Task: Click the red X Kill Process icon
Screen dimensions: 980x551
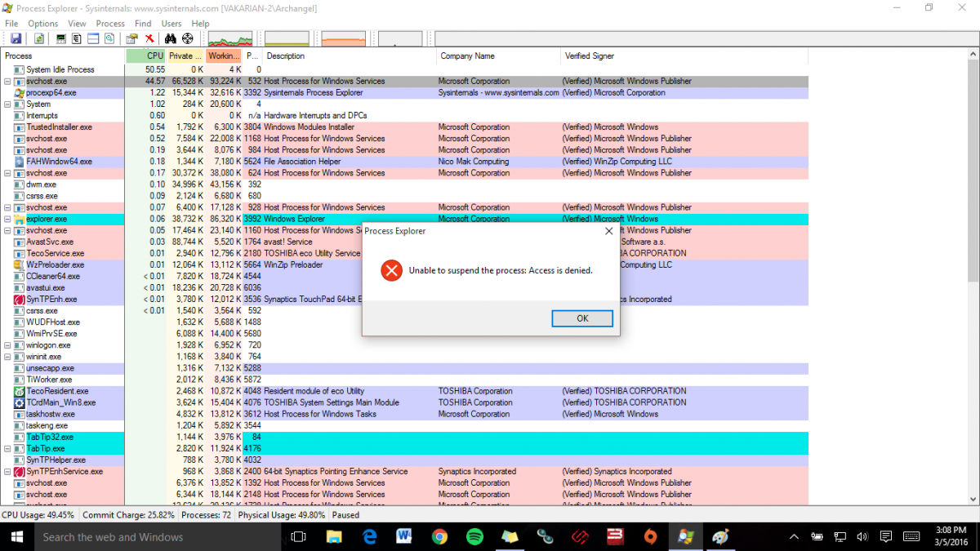Action: 149,38
